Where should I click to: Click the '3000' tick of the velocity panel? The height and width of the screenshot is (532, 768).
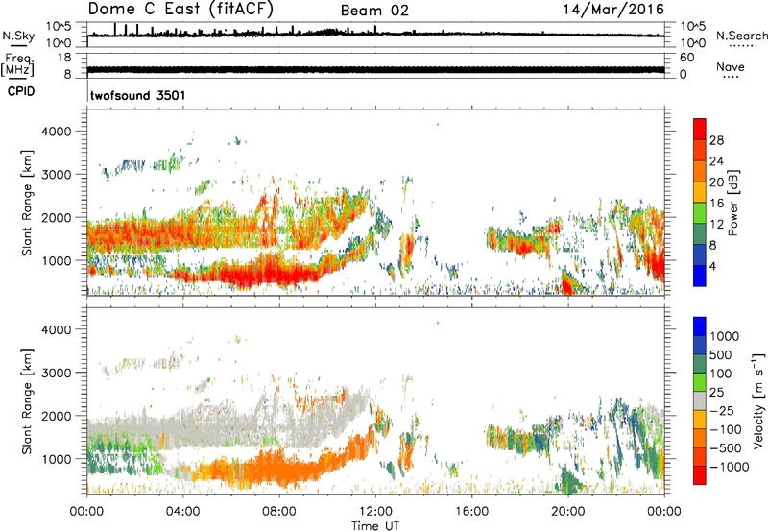pyautogui.click(x=57, y=373)
